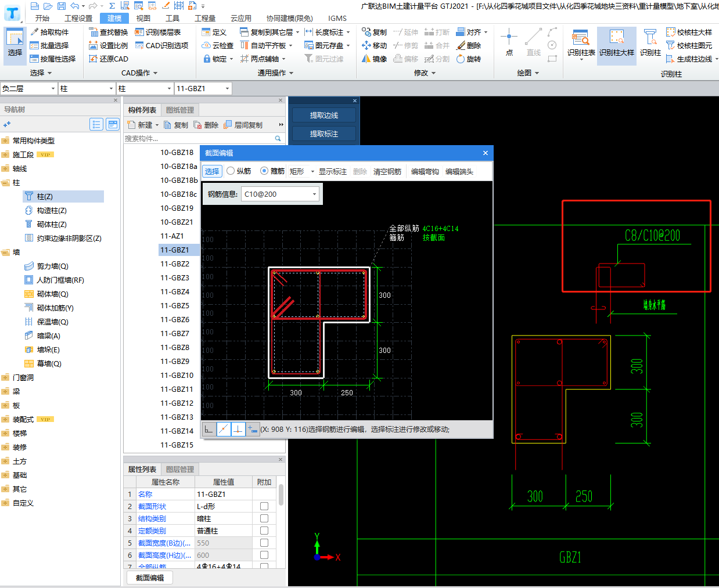
Task: Open CAD识别选项 recognition options
Action: coord(162,45)
